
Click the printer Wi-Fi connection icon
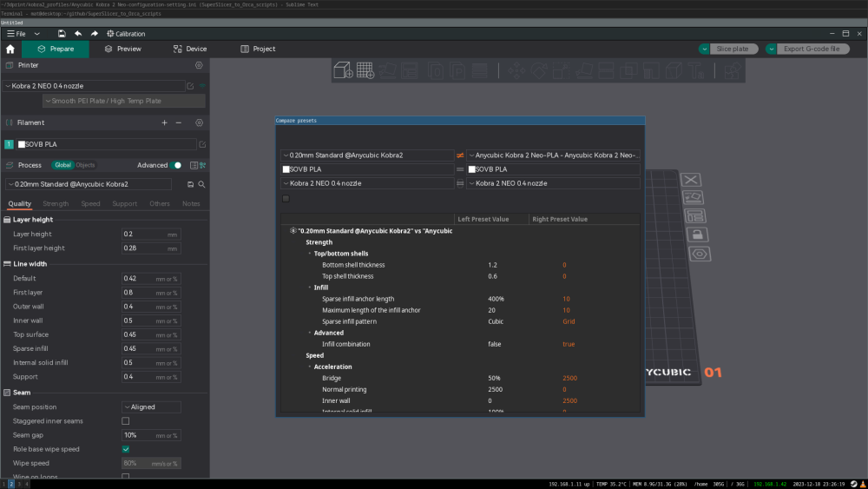(202, 86)
